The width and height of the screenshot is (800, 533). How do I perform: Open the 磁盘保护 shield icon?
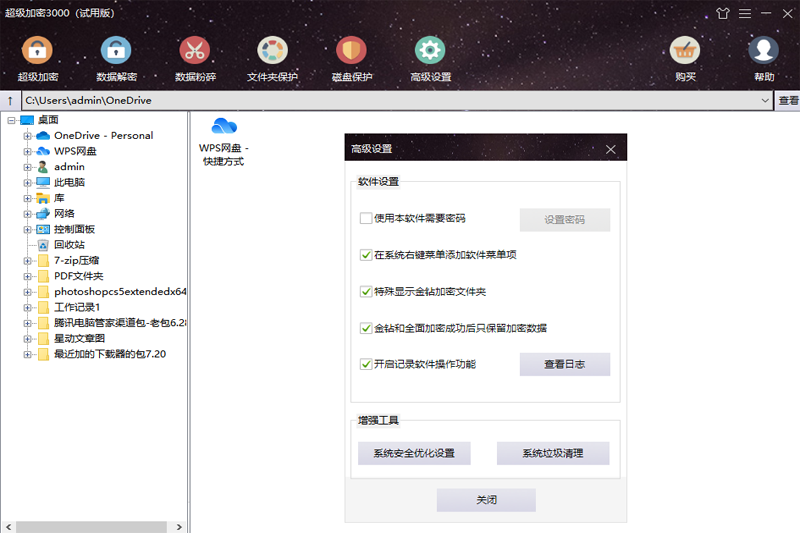351,50
